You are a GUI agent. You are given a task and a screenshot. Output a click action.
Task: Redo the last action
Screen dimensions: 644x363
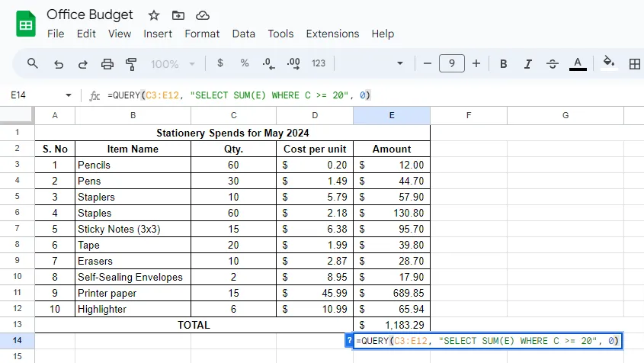point(83,64)
